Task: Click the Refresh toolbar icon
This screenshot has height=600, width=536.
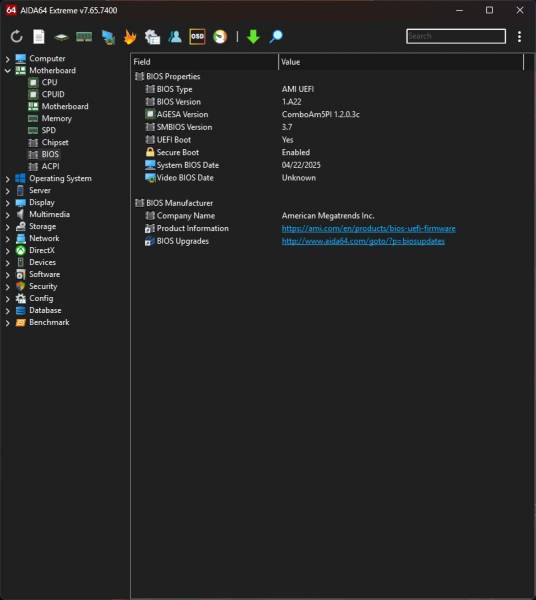Action: (16, 37)
